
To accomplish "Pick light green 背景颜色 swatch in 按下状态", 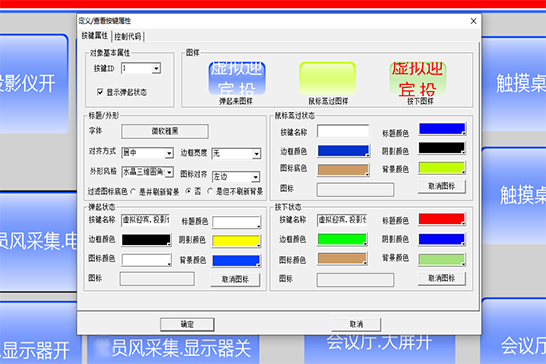I will pos(442,260).
